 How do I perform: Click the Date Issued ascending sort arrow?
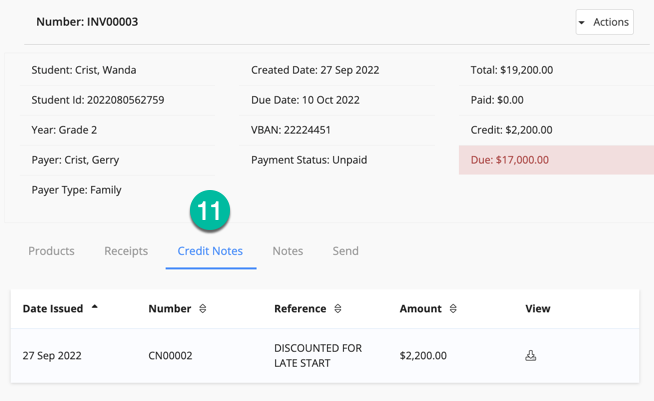(x=95, y=308)
